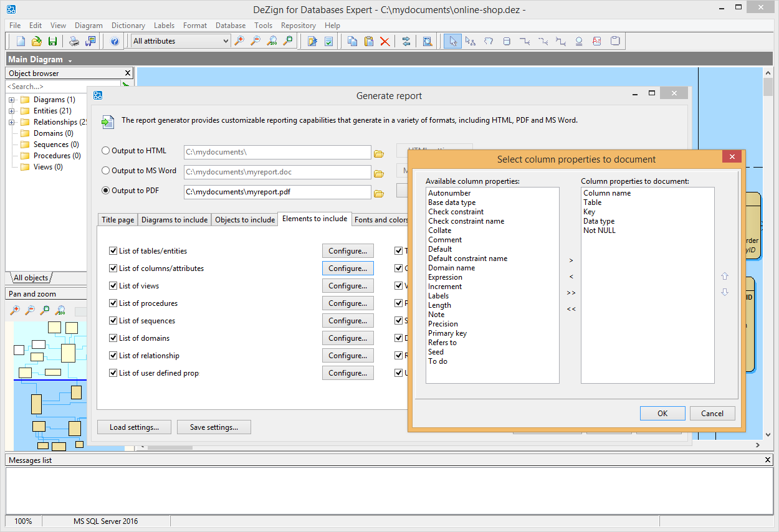Click the blue Help question mark icon
Screen dimensions: 779x532
click(x=115, y=41)
